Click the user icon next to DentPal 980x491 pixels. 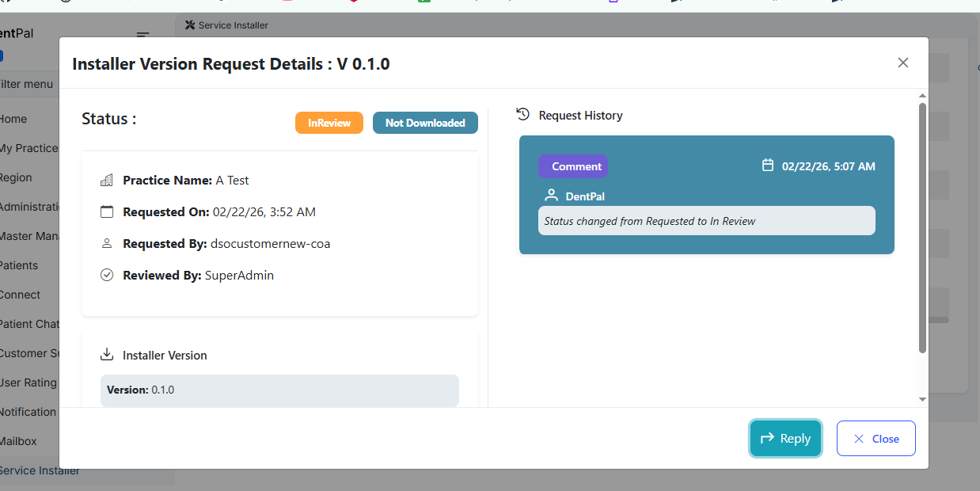click(x=552, y=196)
